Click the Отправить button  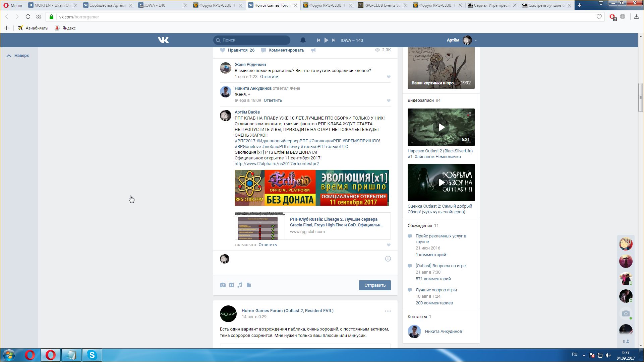click(x=375, y=285)
